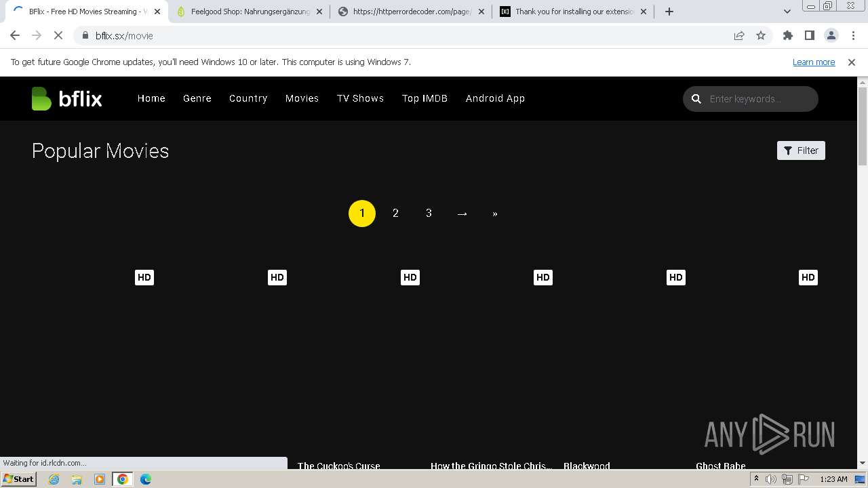The width and height of the screenshot is (868, 488).
Task: Expand the Country menu
Action: click(248, 98)
